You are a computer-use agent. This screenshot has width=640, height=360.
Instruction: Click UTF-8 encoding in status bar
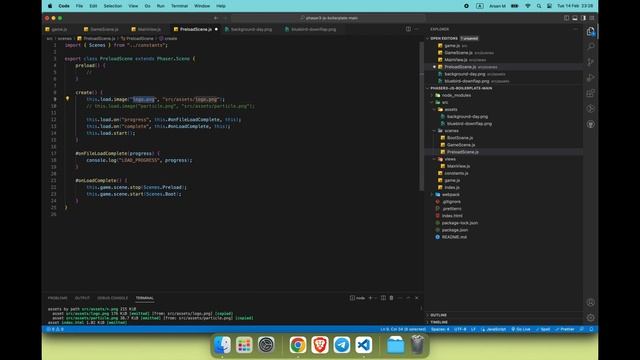coord(460,329)
